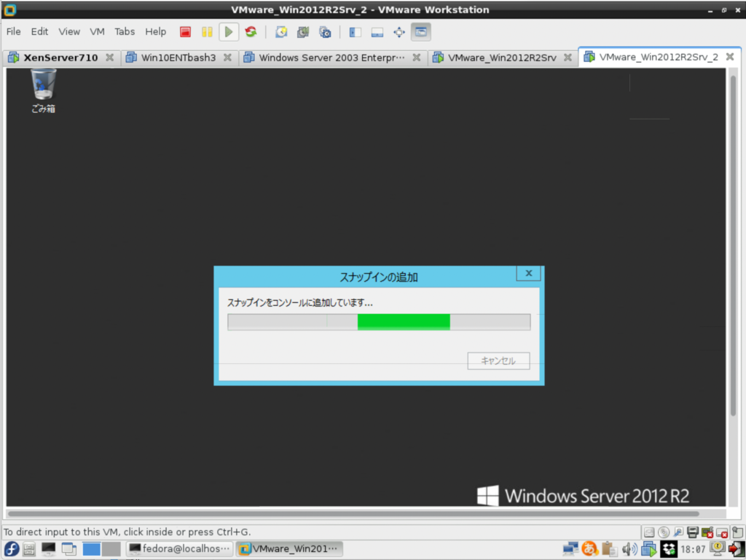Open the Help menu
746x560 pixels.
pos(156,31)
